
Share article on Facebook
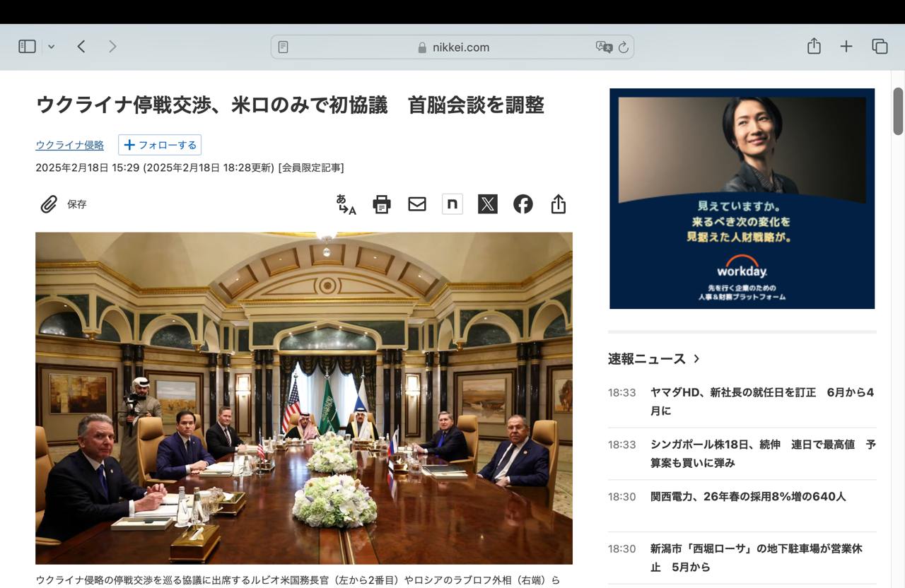pos(523,204)
